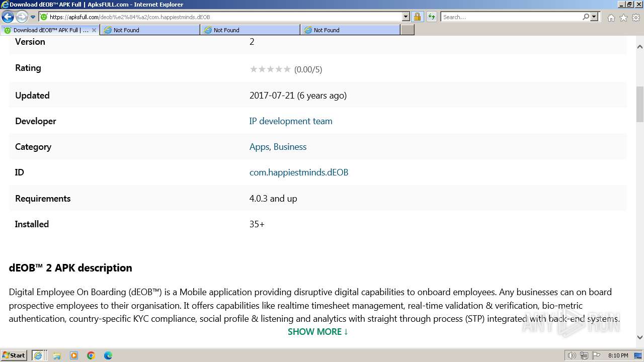Viewport: 644px width, 362px height.
Task: Open the com.happiestminds.dEOB link
Action: [299, 172]
